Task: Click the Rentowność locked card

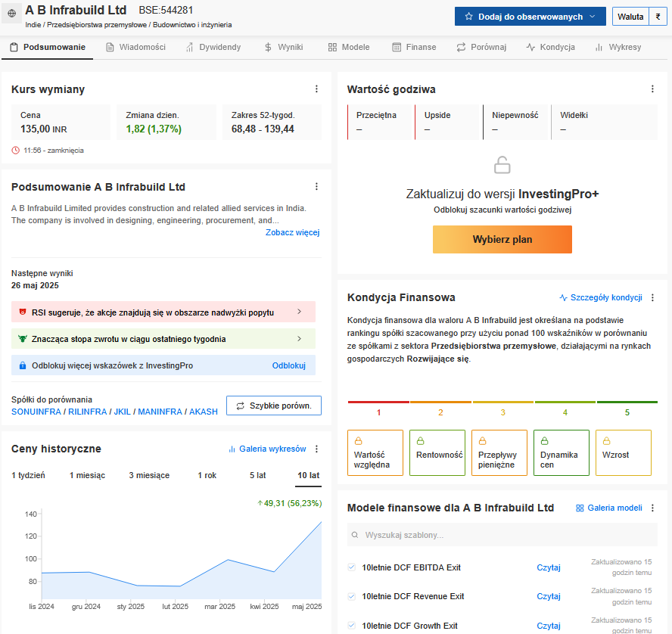Action: [437, 452]
